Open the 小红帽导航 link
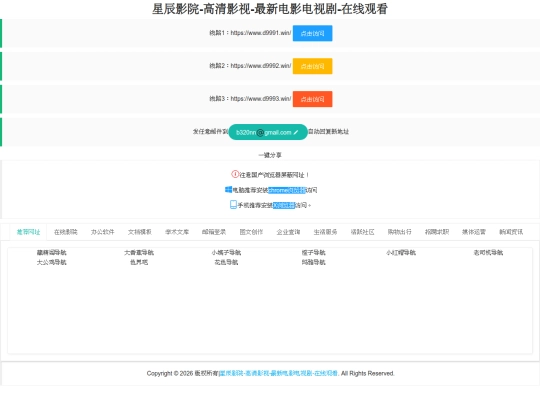The height and width of the screenshot is (405, 540). [401, 252]
